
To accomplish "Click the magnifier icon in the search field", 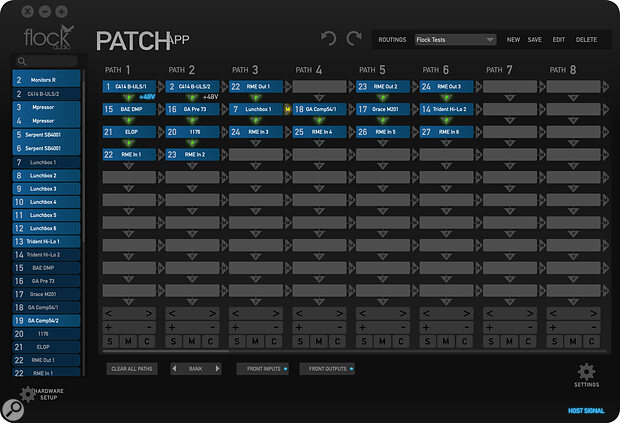I will (x=22, y=61).
